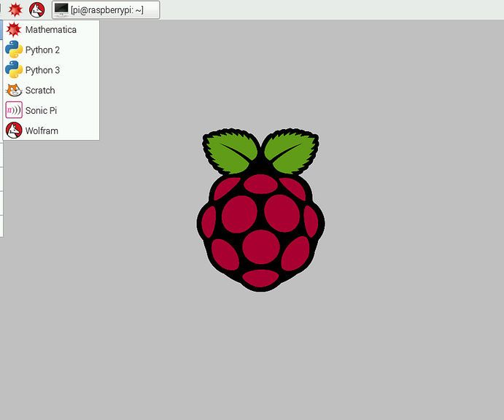Open Mathematica from the programming menu
The image size is (504, 420).
pos(51,30)
